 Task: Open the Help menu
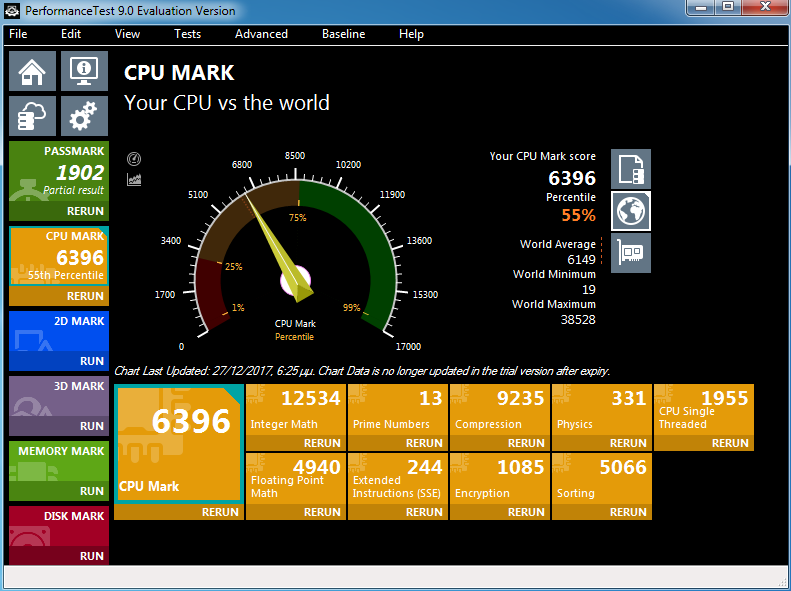tap(411, 34)
